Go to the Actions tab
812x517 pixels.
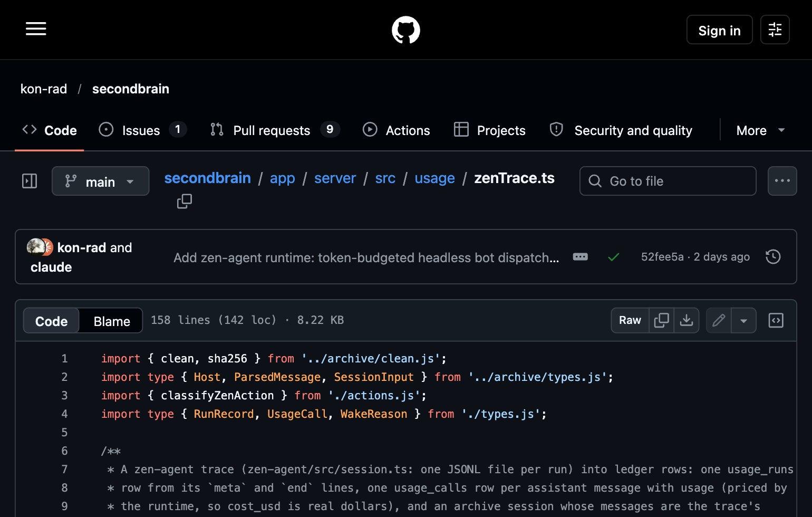click(x=397, y=130)
